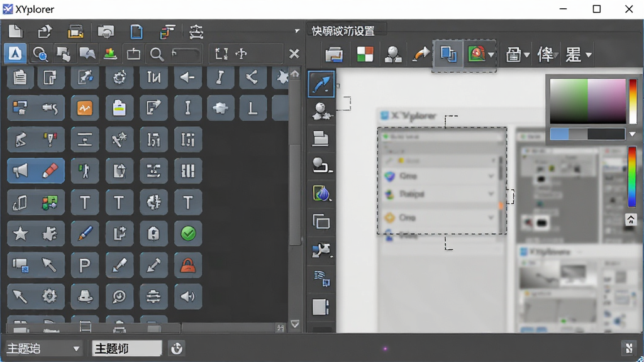Viewport: 644px width, 362px height.
Task: Toggle the highlighted blue A button
Action: [15, 54]
